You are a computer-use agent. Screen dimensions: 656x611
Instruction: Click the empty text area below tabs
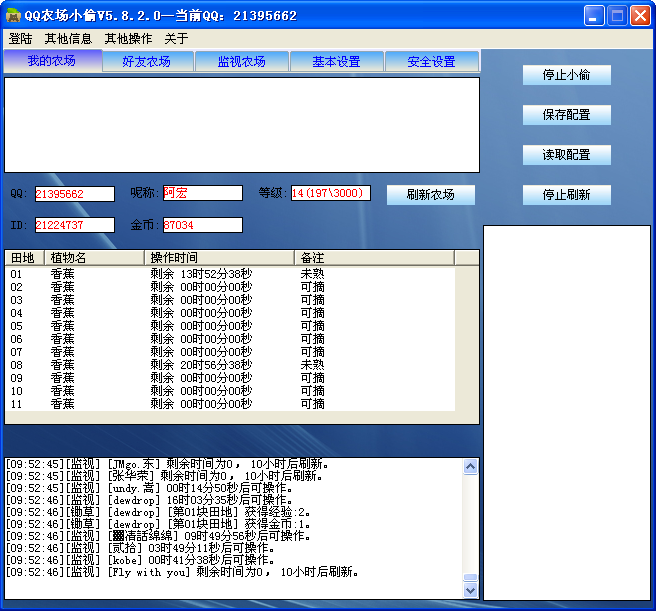click(x=242, y=125)
